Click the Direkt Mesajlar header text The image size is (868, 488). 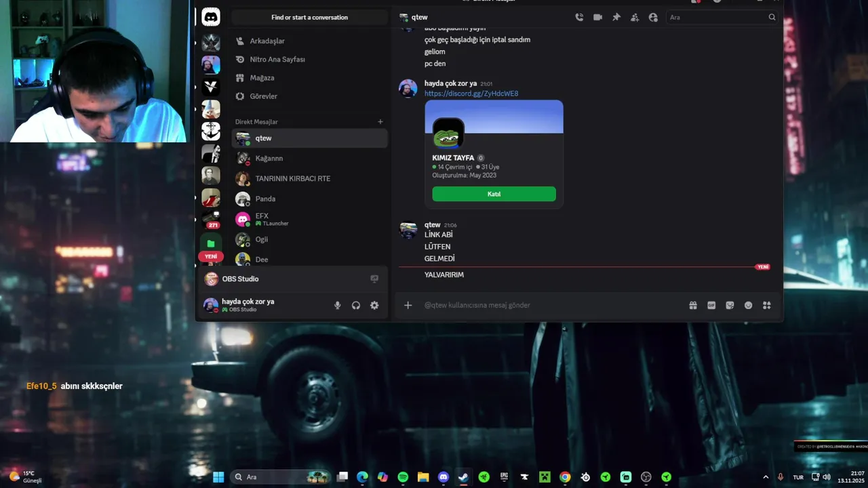click(x=256, y=122)
